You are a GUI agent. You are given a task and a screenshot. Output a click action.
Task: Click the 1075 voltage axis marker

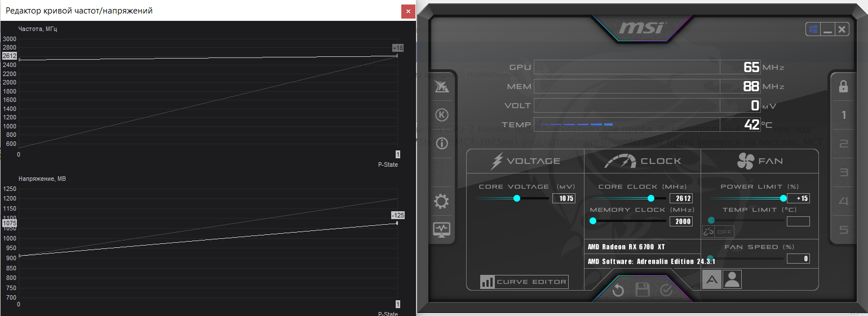click(x=10, y=223)
